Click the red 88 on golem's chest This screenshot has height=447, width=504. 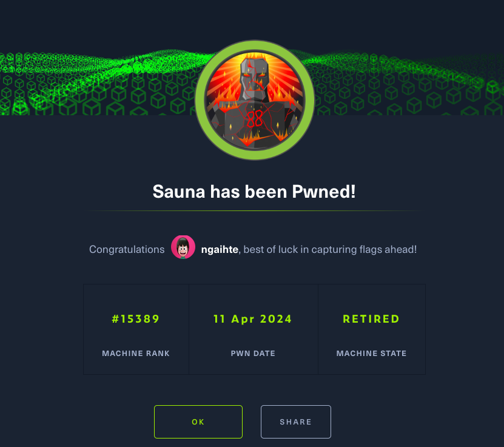[255, 119]
